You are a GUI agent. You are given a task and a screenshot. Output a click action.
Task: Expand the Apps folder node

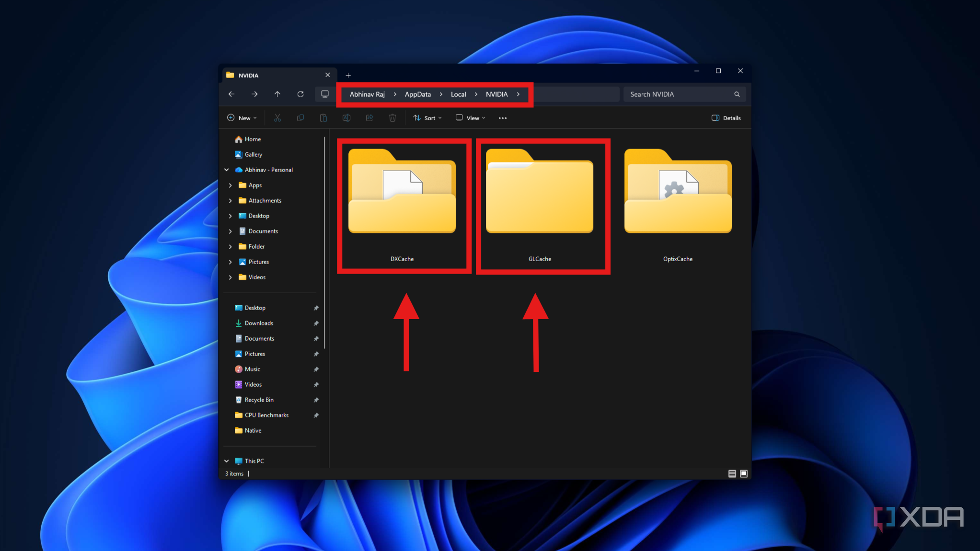231,185
